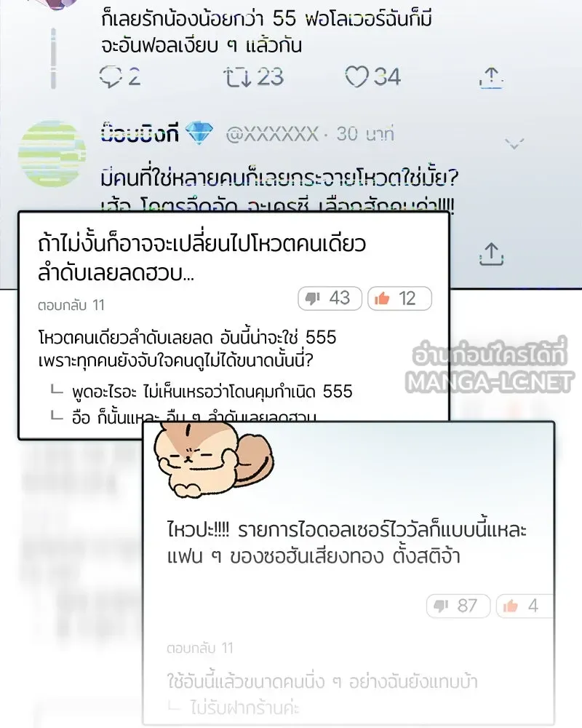Screen dimensions: 582x728
Task: Click the share icon below the second tweet
Action: (x=491, y=254)
